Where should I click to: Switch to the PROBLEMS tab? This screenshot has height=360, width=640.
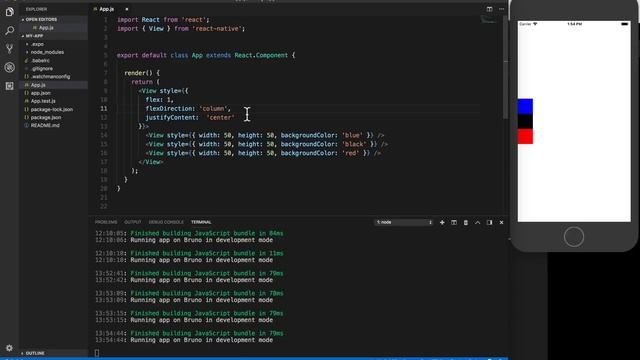106,222
